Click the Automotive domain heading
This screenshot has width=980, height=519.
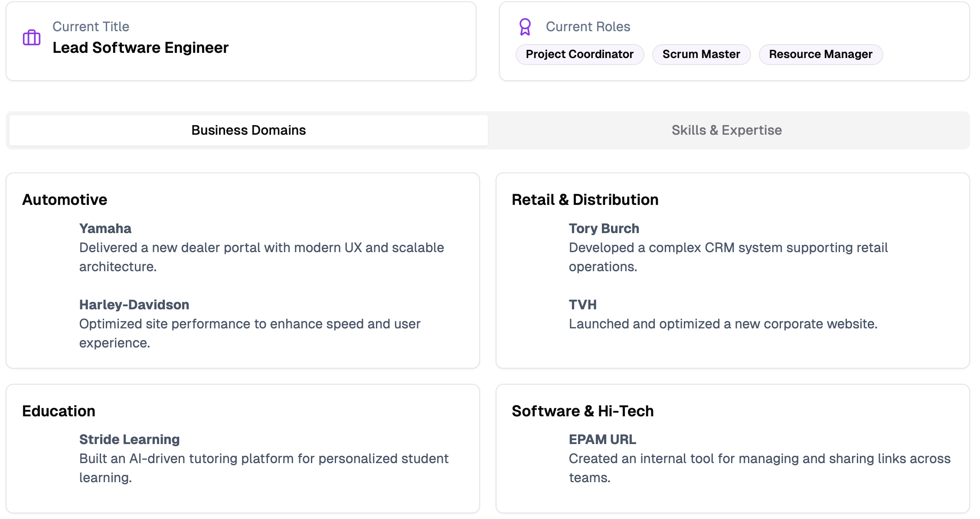coord(65,200)
